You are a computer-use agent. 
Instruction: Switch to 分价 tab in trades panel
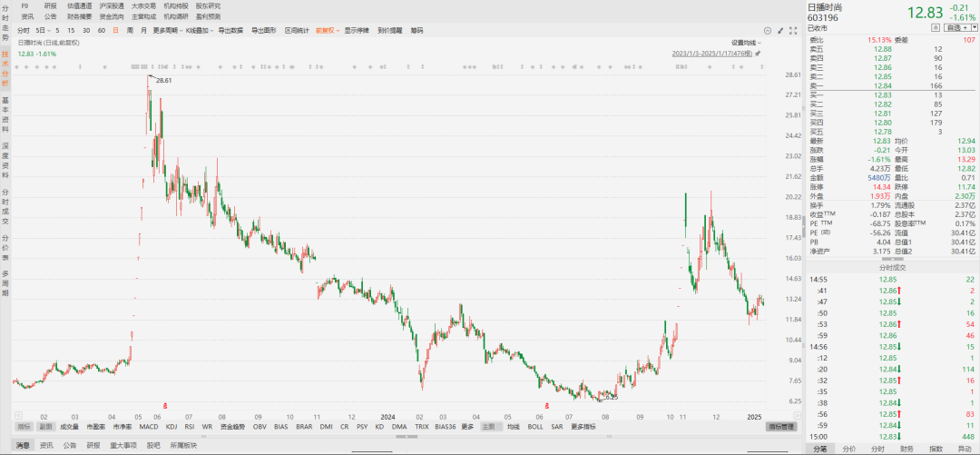848,449
